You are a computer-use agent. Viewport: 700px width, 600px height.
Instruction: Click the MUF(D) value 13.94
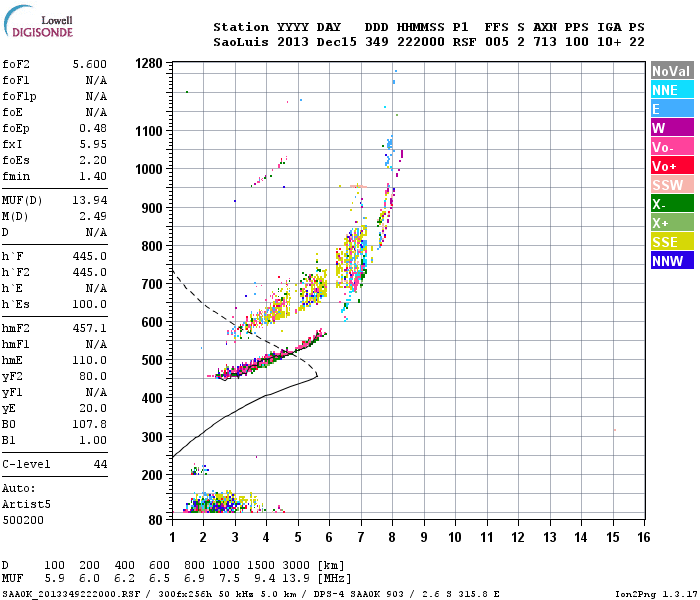[90, 200]
